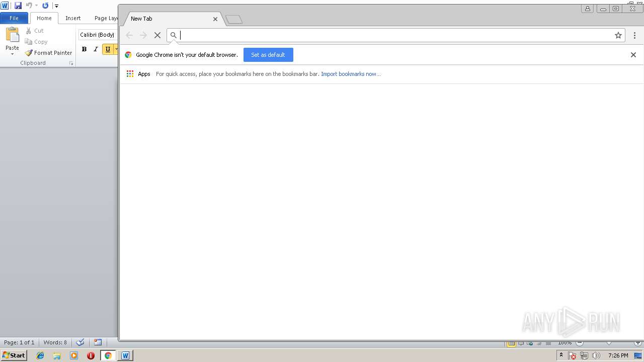Open Windows Explorer from taskbar
644x362 pixels.
coord(57,355)
